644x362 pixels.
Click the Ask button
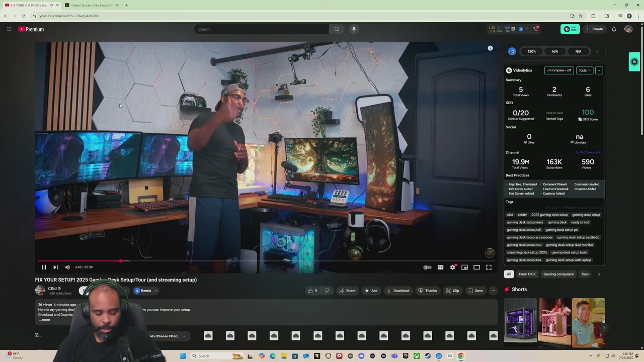(371, 291)
